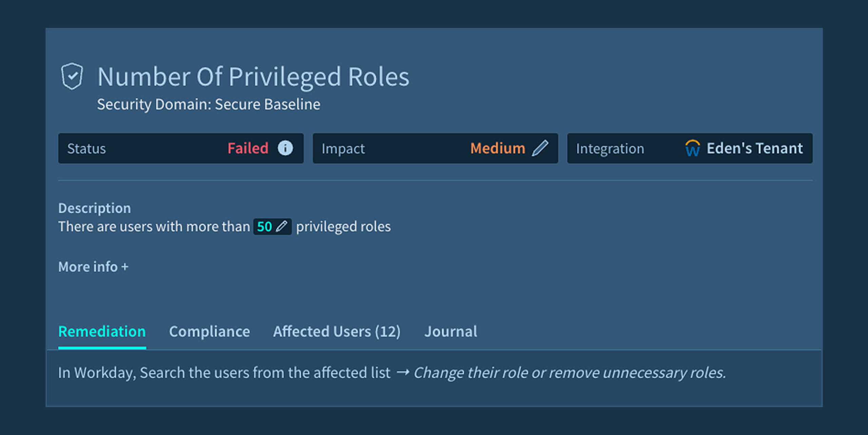868x435 pixels.
Task: Click the Number Of Privileged Roles heading
Action: point(253,77)
